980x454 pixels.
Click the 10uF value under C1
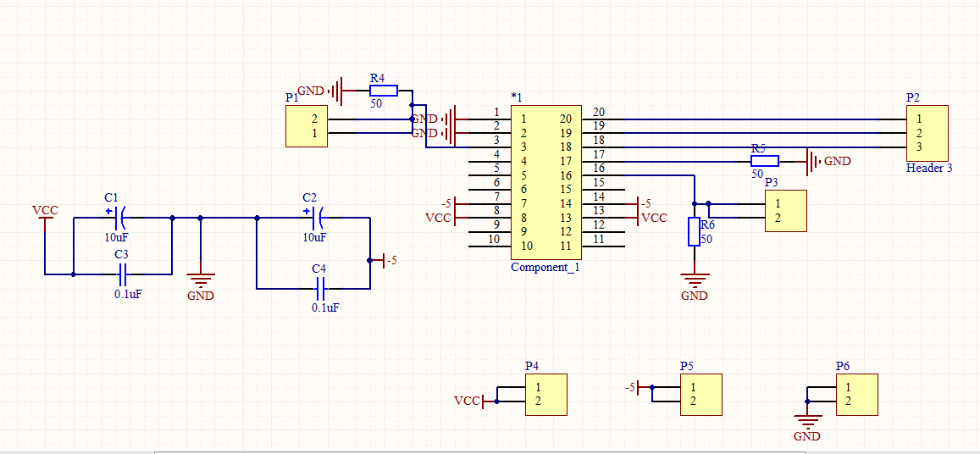[118, 238]
